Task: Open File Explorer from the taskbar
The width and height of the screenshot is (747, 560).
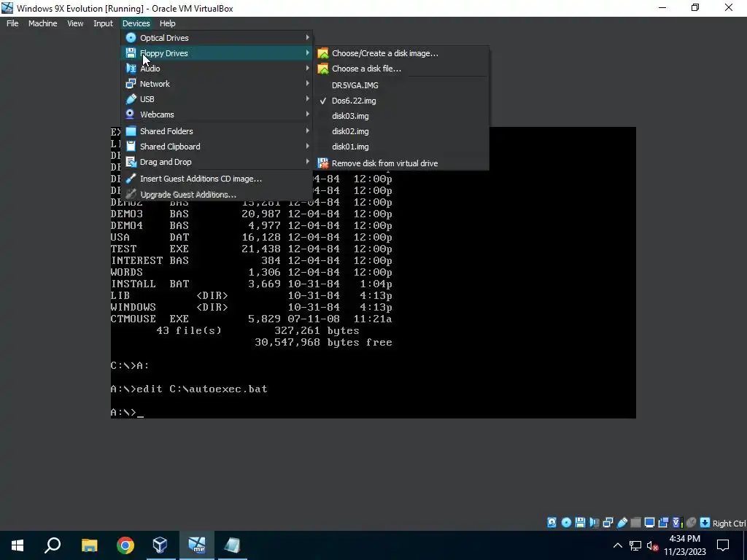Action: [89, 545]
